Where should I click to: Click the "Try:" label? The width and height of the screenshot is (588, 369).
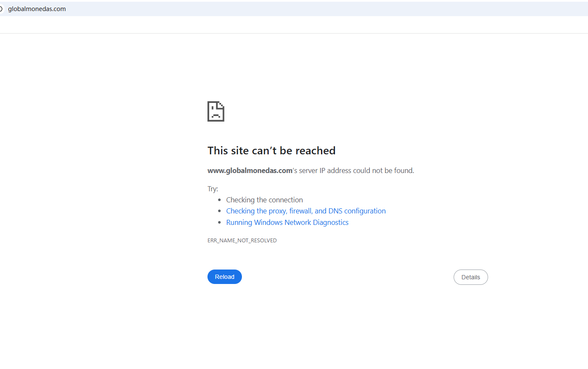213,189
